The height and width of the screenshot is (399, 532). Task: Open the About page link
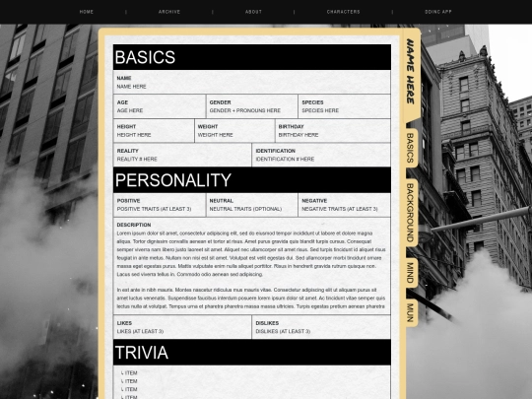point(253,12)
